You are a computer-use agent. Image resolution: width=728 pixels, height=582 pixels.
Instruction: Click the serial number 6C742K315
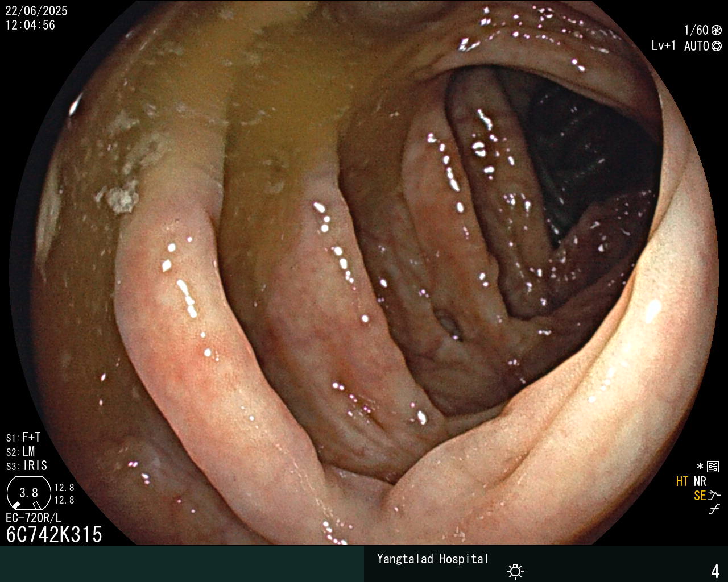pyautogui.click(x=54, y=534)
